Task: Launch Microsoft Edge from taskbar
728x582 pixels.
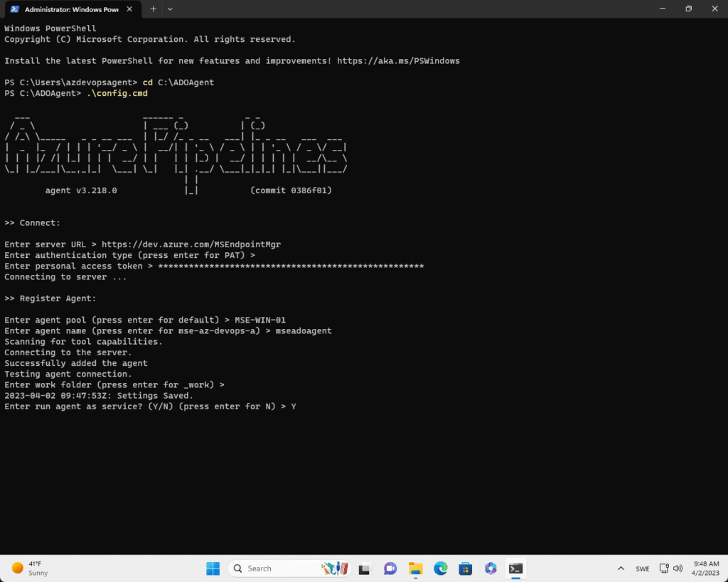Action: [441, 568]
